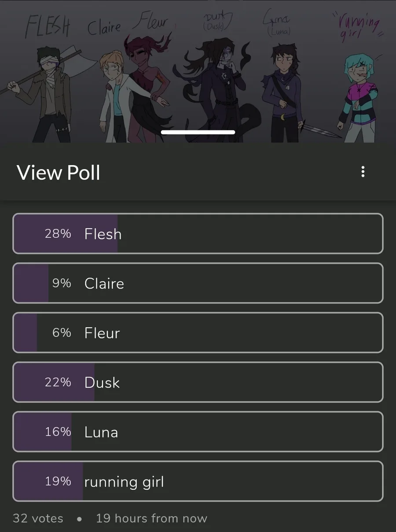The height and width of the screenshot is (532, 396).
Task: Pick the Dusk poll option
Action: pos(198,382)
